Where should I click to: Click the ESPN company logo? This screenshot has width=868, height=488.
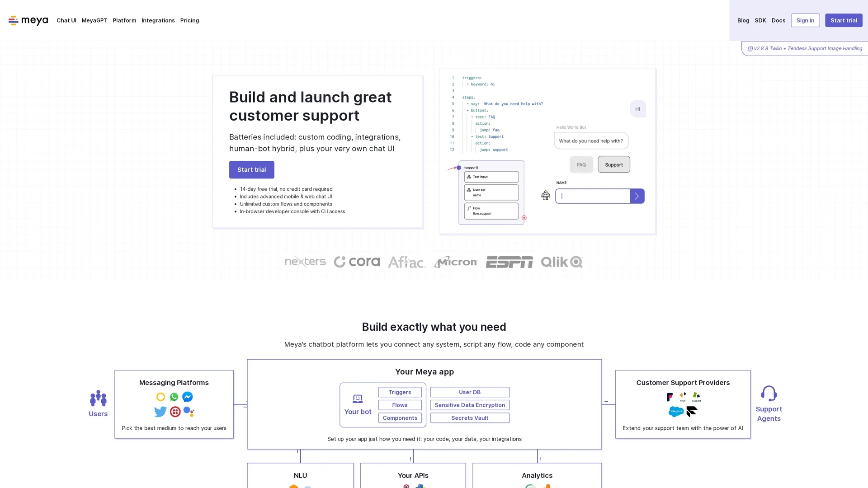point(509,262)
